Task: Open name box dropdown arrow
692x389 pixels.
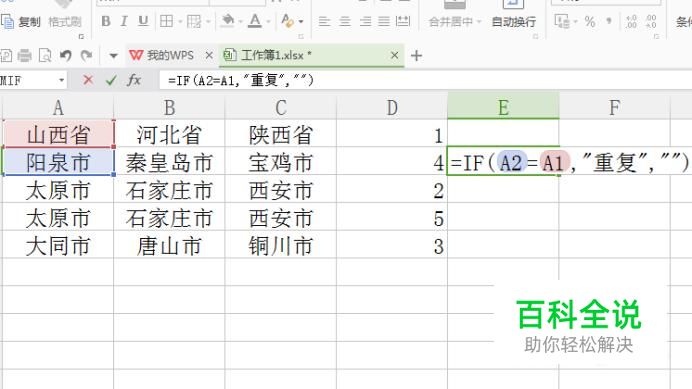Action: [x=61, y=80]
